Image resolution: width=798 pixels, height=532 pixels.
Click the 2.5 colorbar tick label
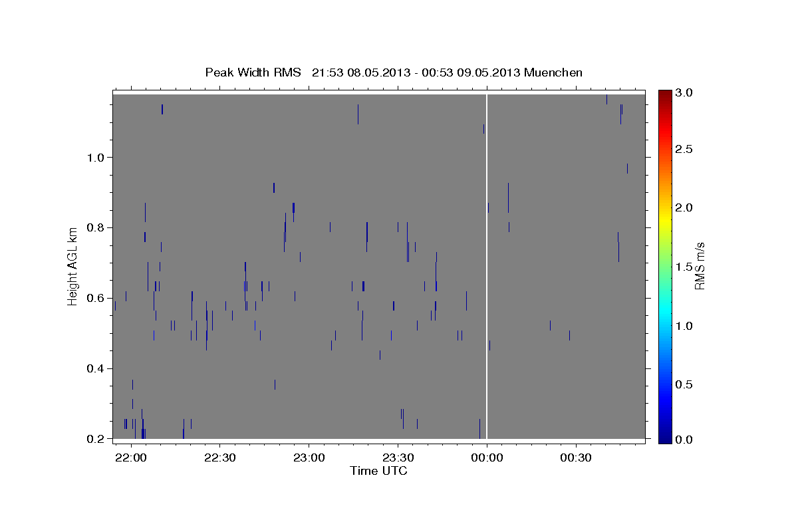tap(684, 149)
